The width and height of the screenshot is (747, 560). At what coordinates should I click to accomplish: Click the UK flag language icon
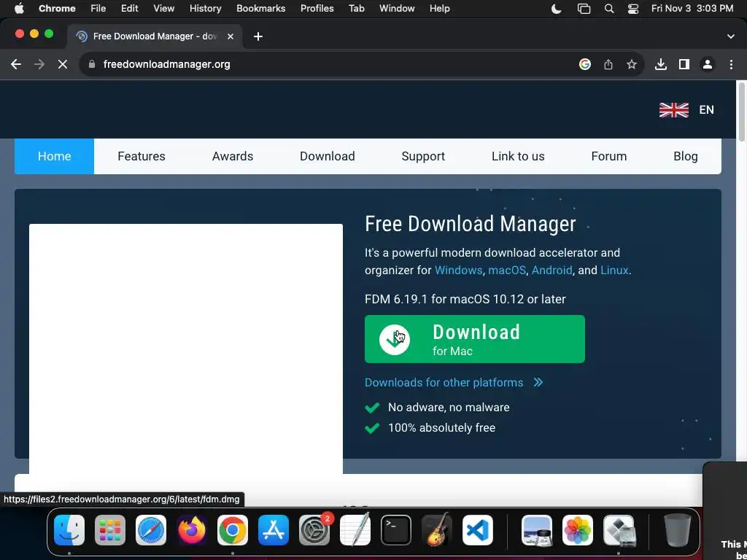(x=673, y=110)
